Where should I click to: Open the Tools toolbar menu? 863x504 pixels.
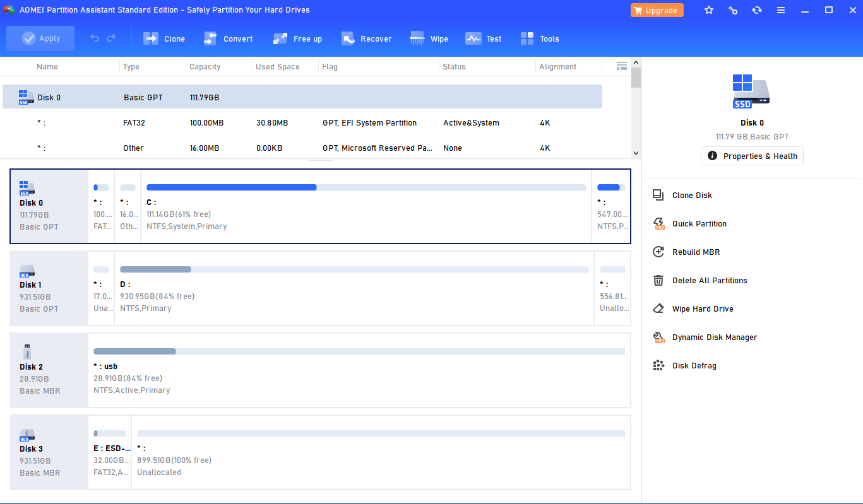click(540, 39)
